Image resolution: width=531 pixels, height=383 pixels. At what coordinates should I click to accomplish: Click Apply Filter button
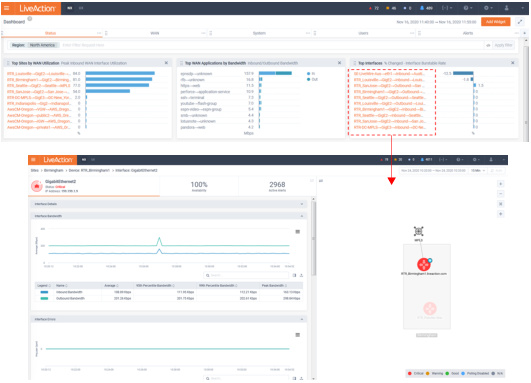tap(503, 45)
